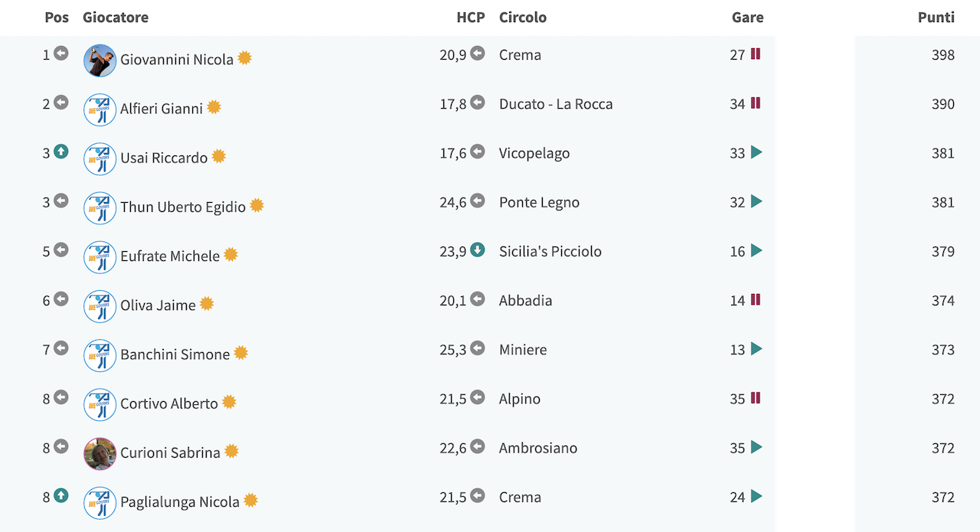980x532 pixels.
Task: Click the green play triangle in Curioni Sabrina's row
Action: click(756, 447)
